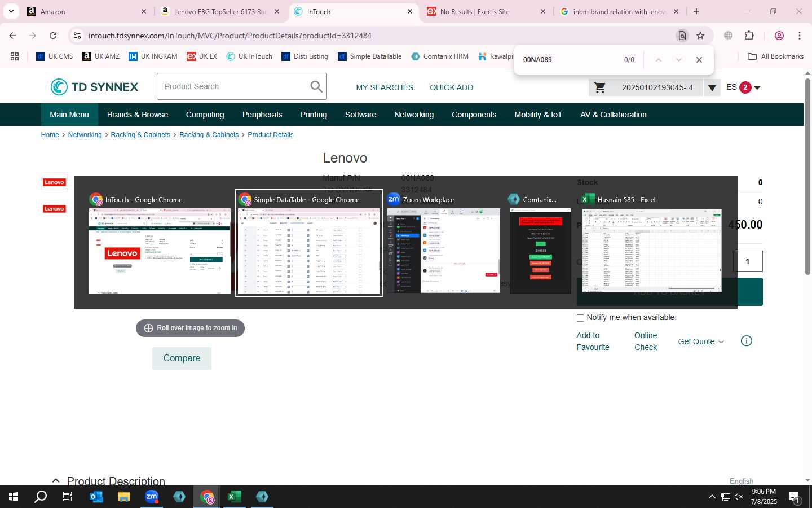
Task: Open Disti Listing bookmark
Action: click(304, 56)
